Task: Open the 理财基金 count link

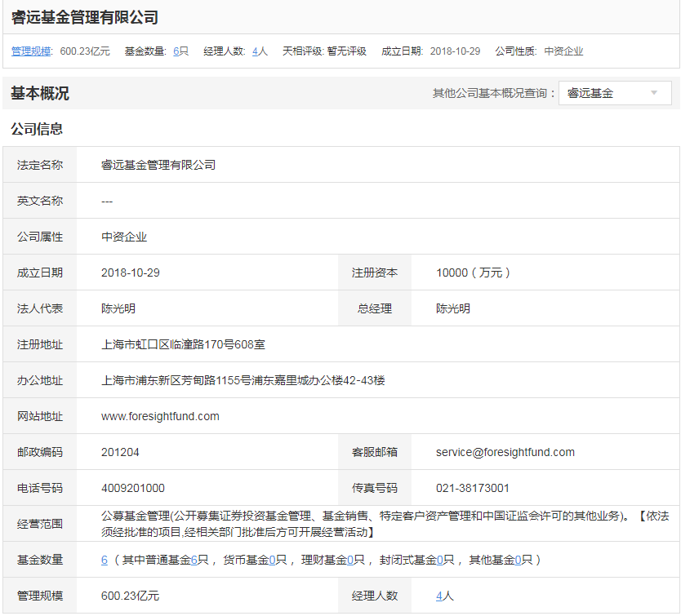Action: coord(350,560)
